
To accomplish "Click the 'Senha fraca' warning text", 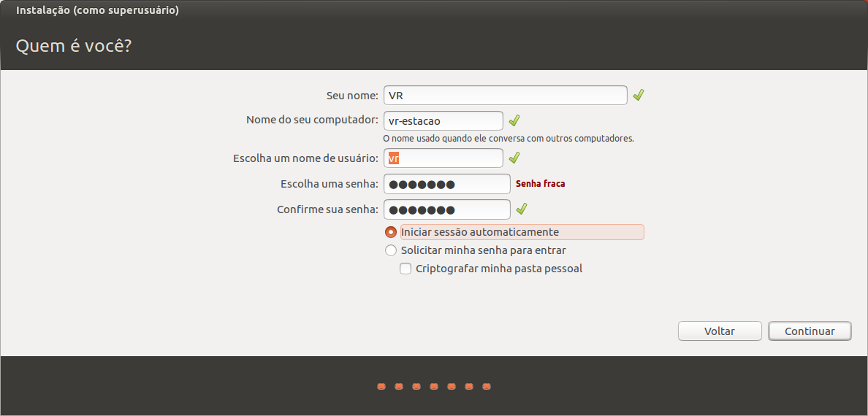I will pyautogui.click(x=540, y=184).
